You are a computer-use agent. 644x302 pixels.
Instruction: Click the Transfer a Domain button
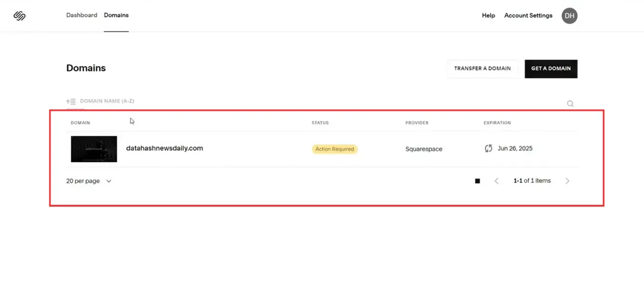[482, 68]
